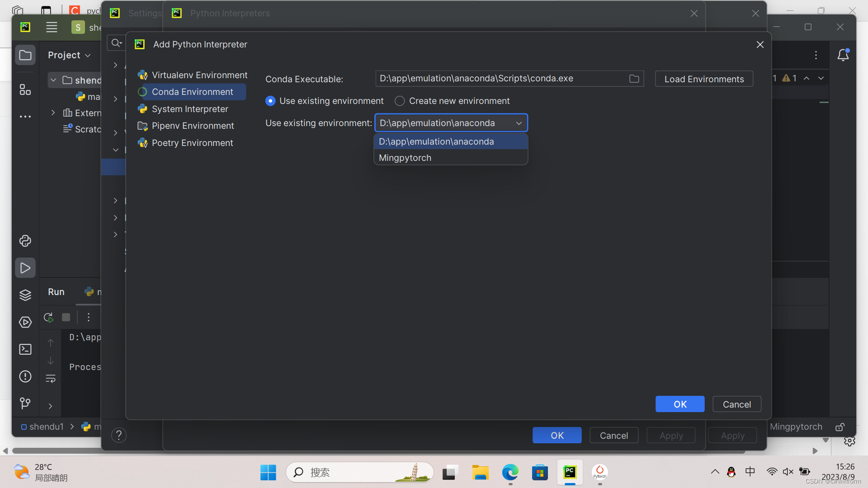868x488 pixels.
Task: Click the Services tool window icon
Action: click(x=25, y=322)
